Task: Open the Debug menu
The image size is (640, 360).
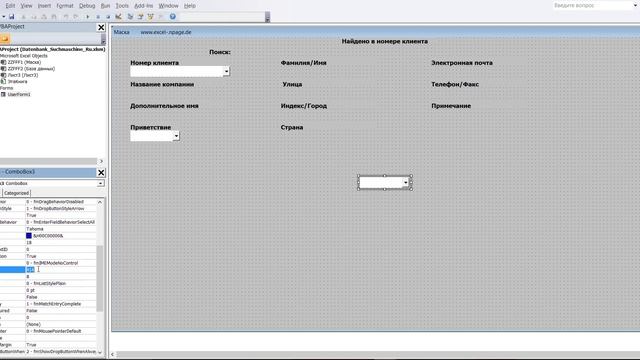Action: (87, 6)
